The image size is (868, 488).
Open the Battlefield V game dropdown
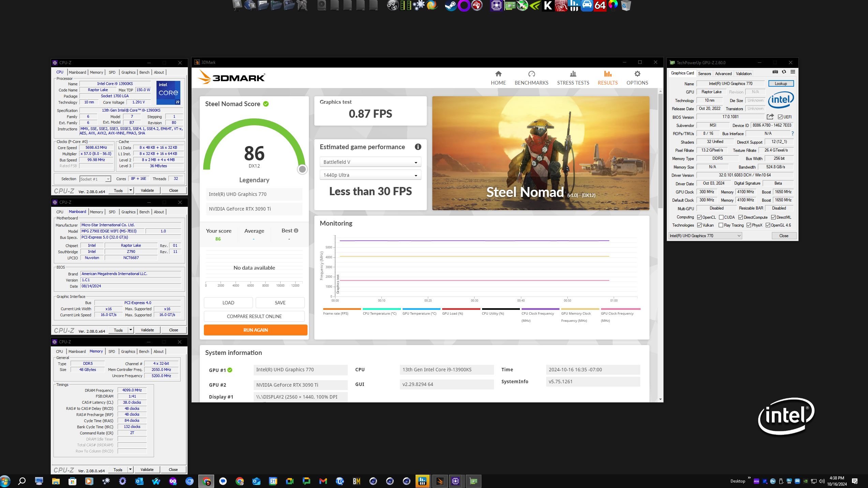pos(370,162)
